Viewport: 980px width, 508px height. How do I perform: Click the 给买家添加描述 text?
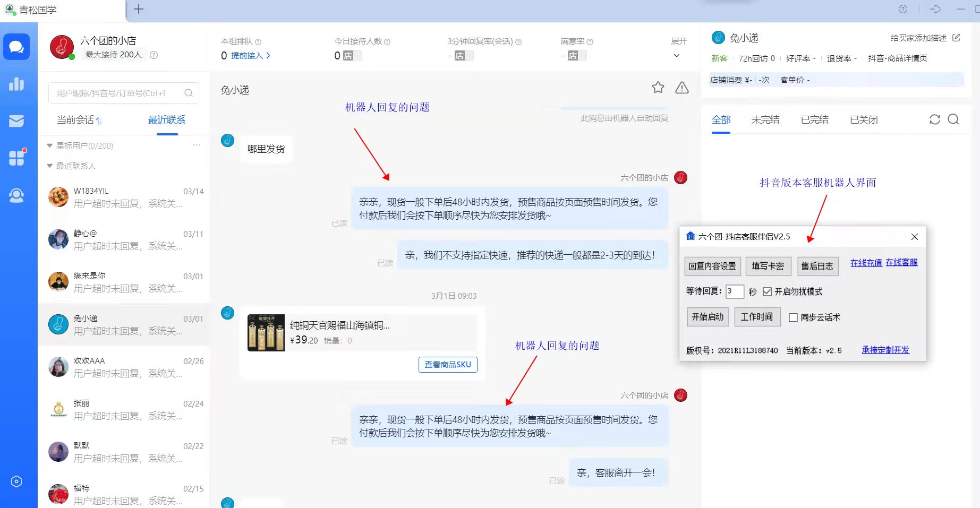(x=918, y=38)
